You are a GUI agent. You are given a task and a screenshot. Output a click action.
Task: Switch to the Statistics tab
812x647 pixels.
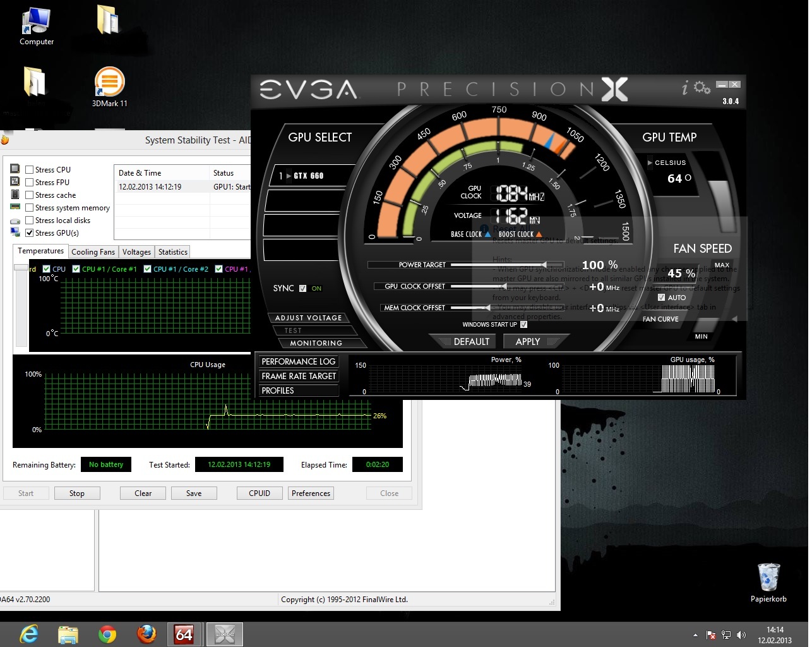(172, 251)
